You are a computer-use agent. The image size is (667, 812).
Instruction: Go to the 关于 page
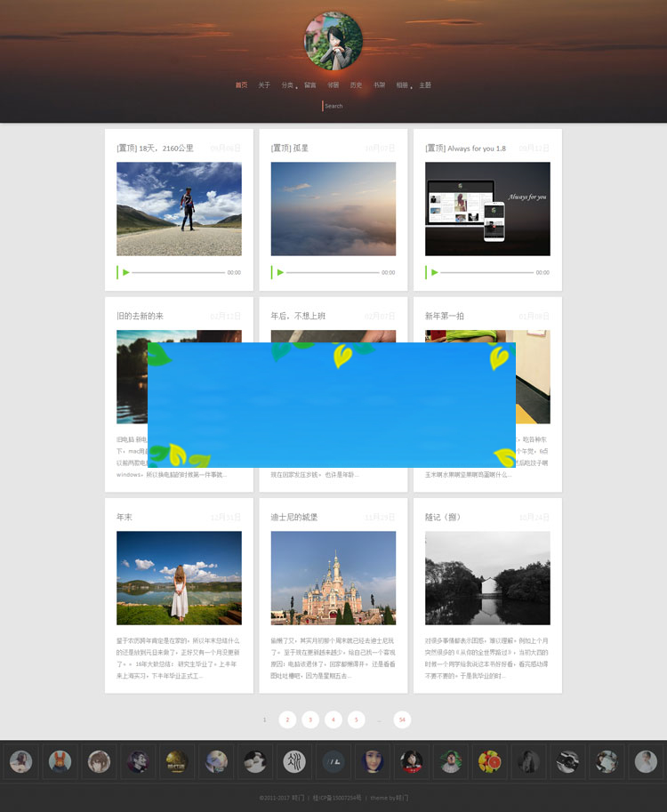[x=264, y=85]
